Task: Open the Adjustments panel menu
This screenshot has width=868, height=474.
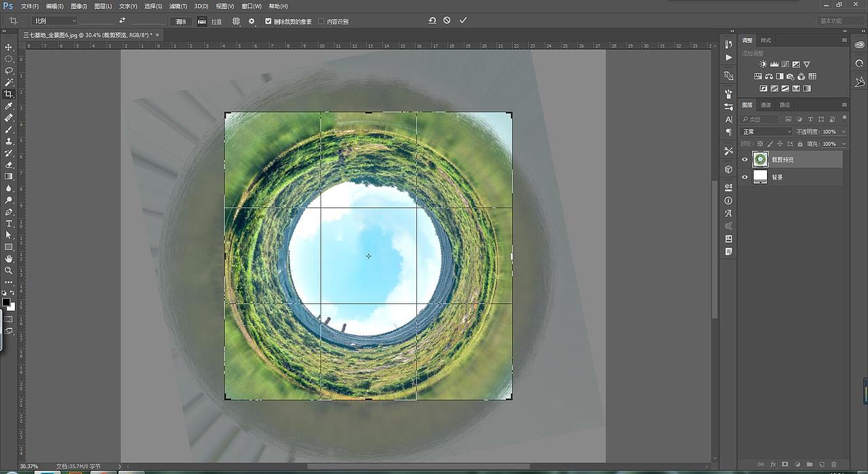Action: [844, 40]
